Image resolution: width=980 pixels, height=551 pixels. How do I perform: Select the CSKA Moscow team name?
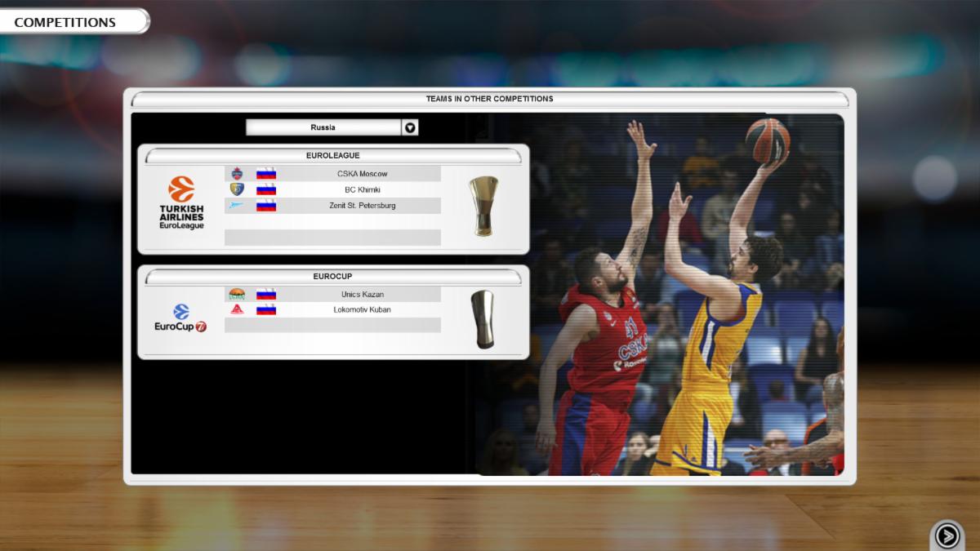point(362,174)
